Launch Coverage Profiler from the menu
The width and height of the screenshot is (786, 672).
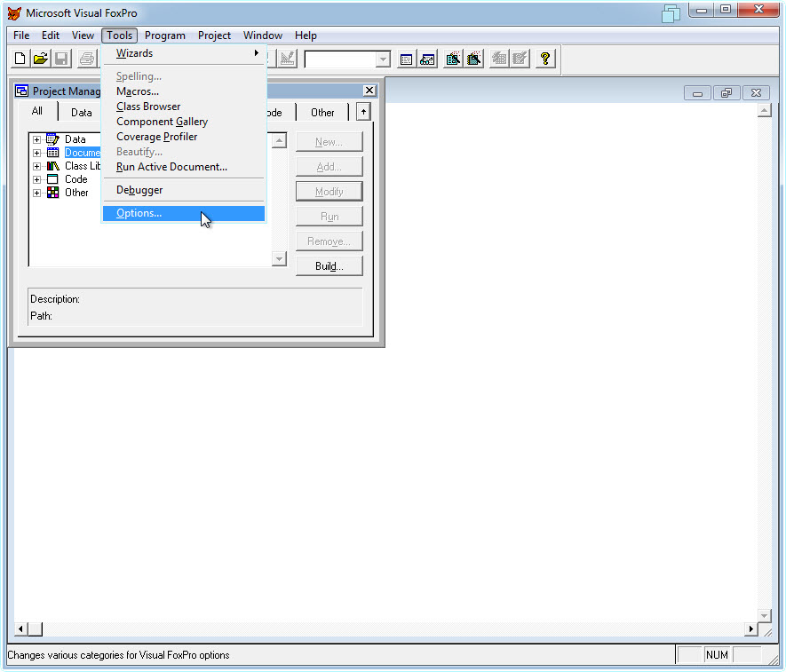[184, 137]
